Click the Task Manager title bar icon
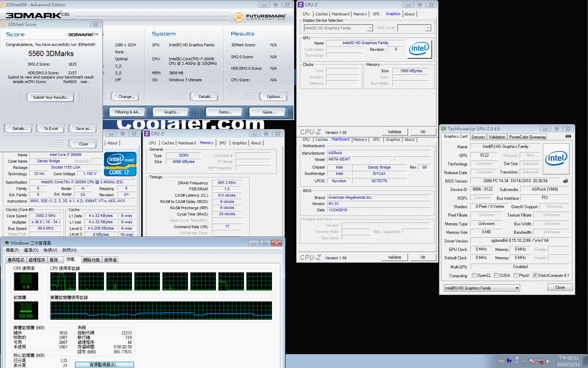This screenshot has width=588, height=368. click(x=6, y=243)
